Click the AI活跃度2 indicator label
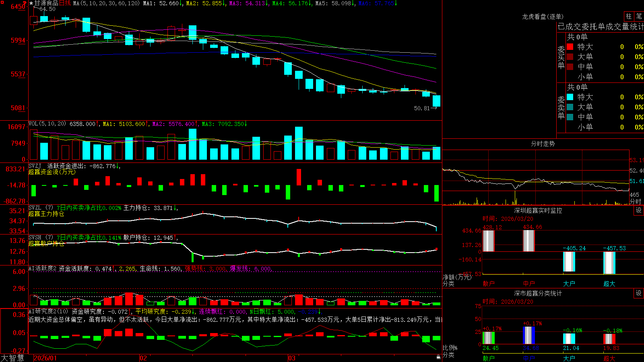Screen dimensions: 644x362 point(42,268)
